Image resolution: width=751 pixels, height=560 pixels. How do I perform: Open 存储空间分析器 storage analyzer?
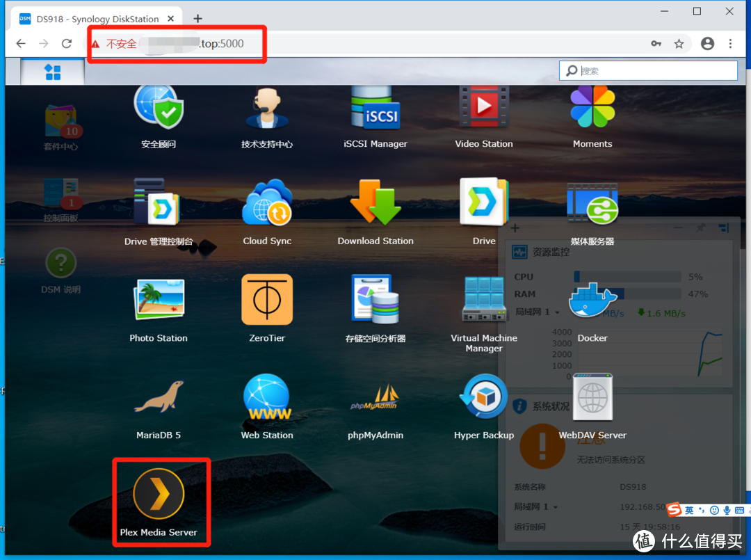tap(375, 299)
